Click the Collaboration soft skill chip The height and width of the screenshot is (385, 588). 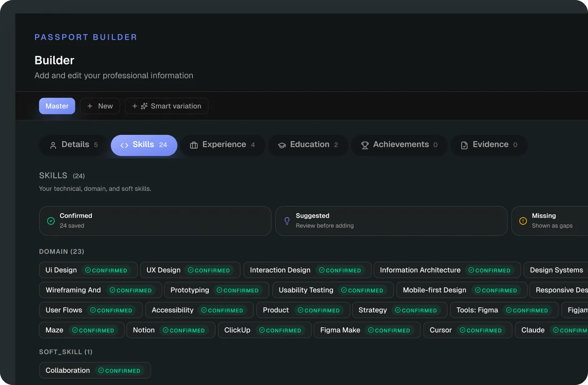pyautogui.click(x=95, y=370)
